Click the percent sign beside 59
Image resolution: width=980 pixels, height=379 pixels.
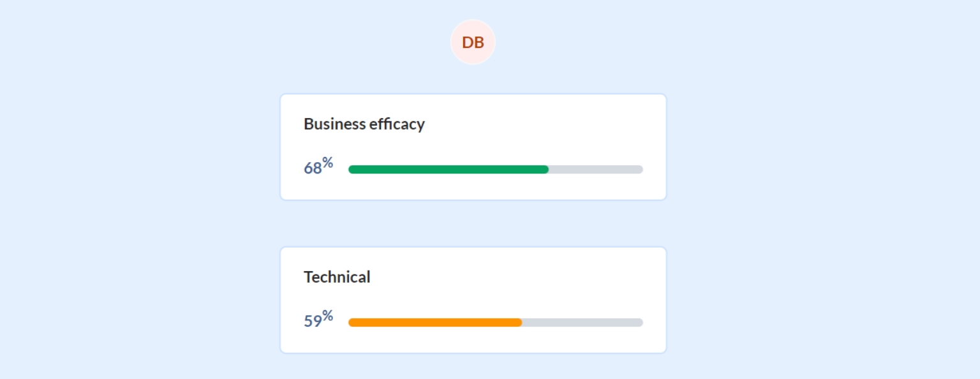[327, 316]
